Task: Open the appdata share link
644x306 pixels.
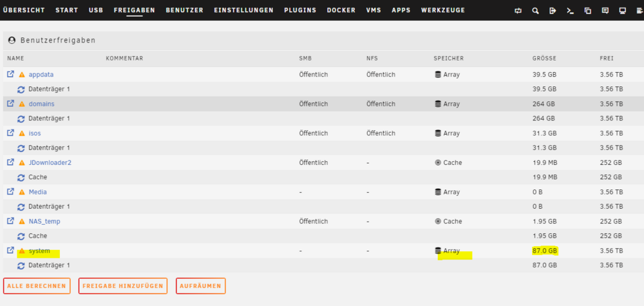Action: 41,75
